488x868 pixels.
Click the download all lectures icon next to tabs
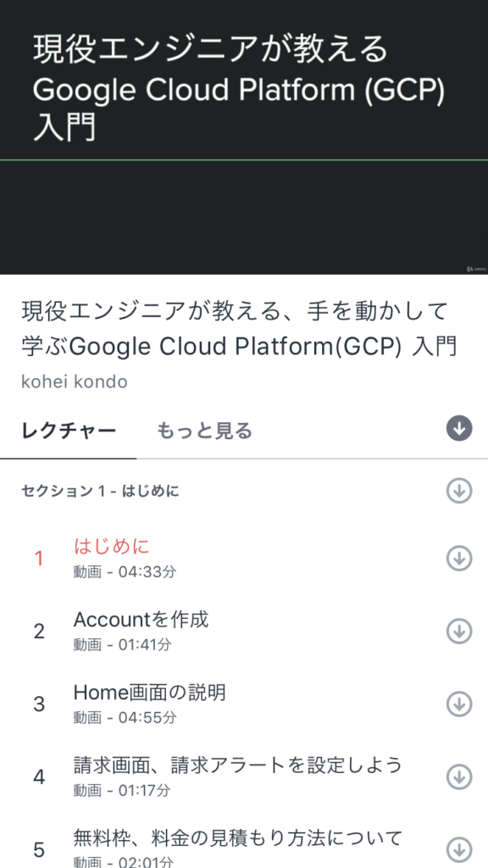(458, 428)
